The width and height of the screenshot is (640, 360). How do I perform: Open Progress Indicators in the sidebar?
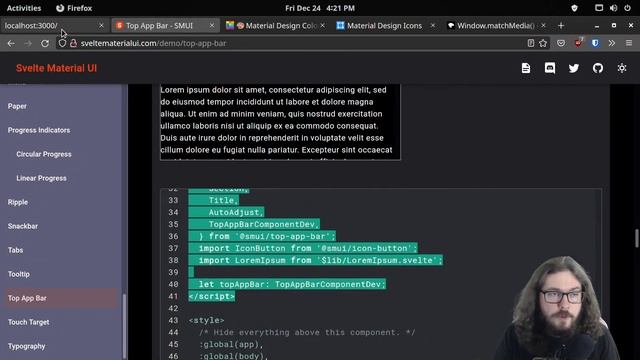click(39, 130)
